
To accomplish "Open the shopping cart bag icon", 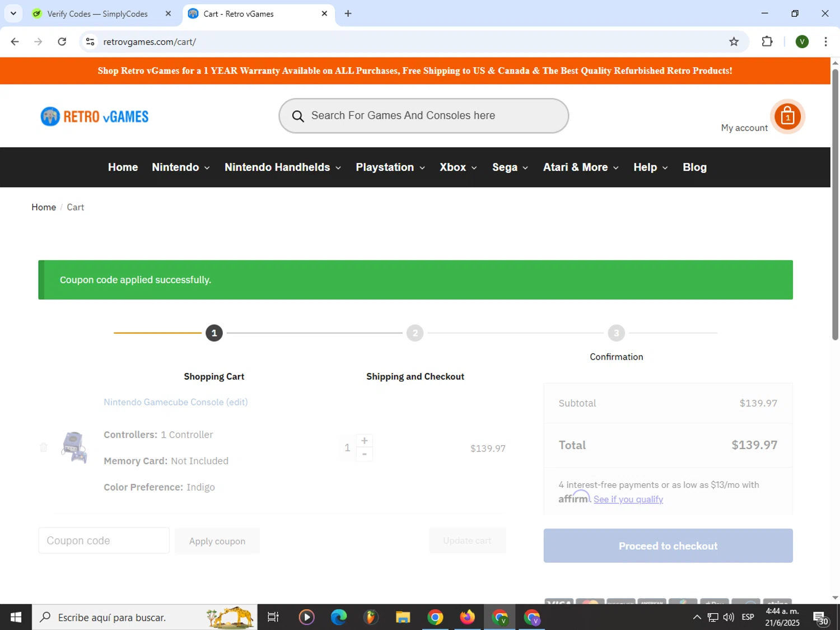I will click(x=787, y=116).
